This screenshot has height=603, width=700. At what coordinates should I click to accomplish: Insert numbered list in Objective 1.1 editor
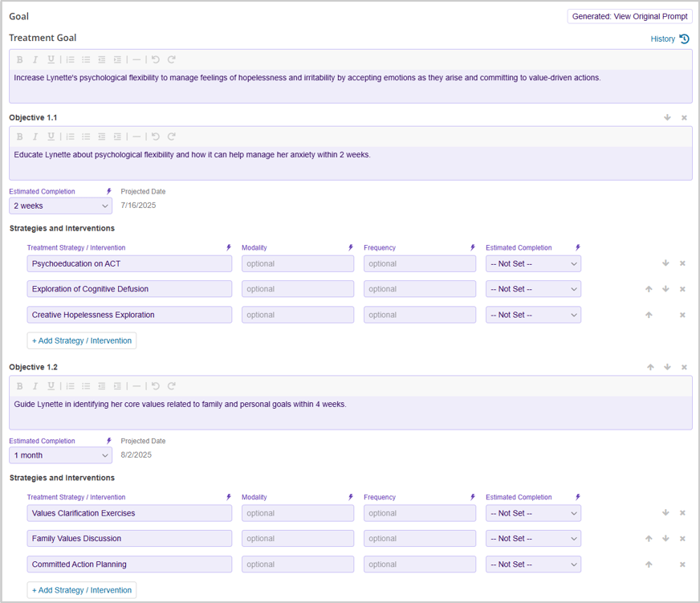click(x=71, y=136)
